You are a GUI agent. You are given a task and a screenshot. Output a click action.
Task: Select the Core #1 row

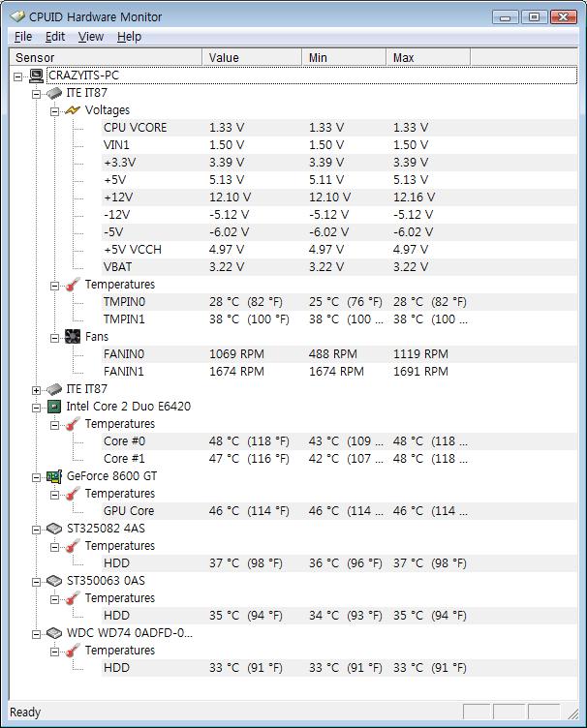coord(339,459)
